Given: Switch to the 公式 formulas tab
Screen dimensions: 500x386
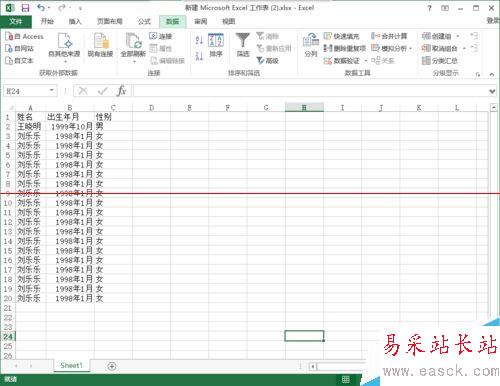Looking at the screenshot, I should click(144, 22).
